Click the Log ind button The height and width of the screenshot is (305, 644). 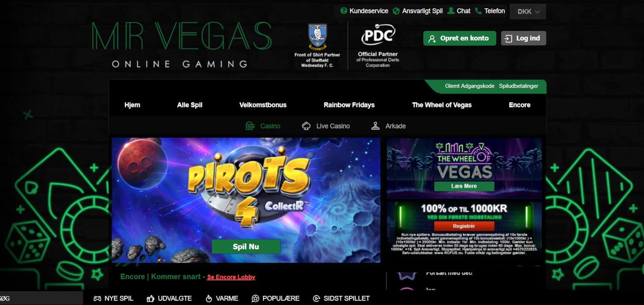click(523, 38)
